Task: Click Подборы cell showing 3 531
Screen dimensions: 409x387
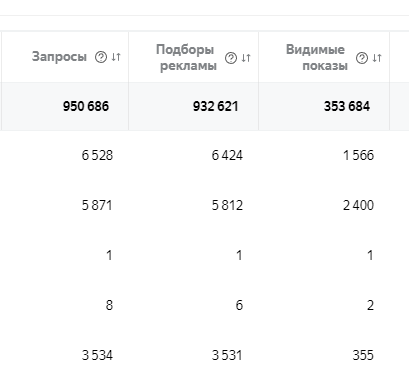Action: 227,355
